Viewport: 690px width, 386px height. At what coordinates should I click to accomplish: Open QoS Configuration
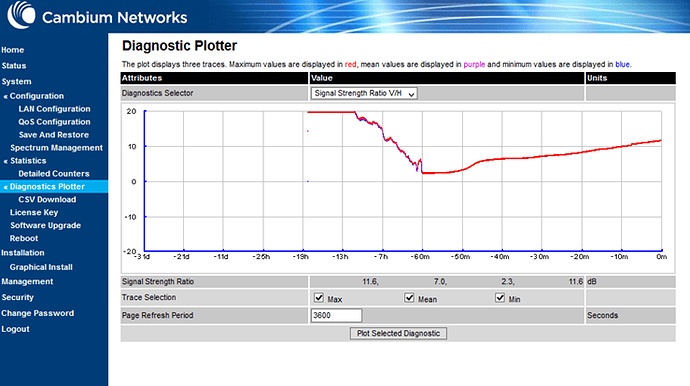click(x=54, y=122)
